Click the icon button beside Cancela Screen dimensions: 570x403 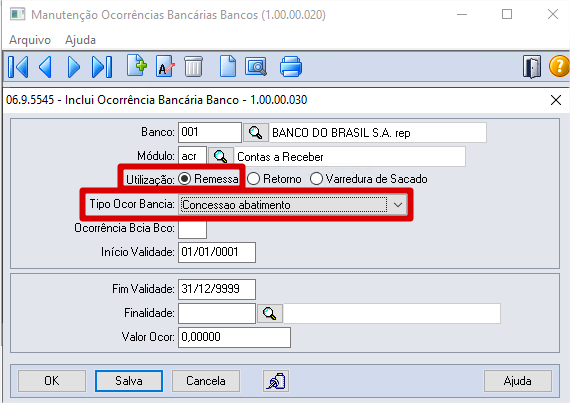point(276,381)
